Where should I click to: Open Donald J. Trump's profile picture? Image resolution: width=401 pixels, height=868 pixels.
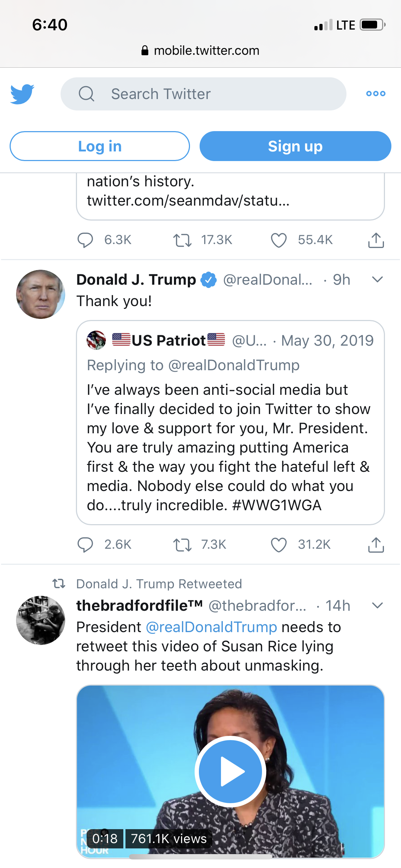click(x=41, y=294)
